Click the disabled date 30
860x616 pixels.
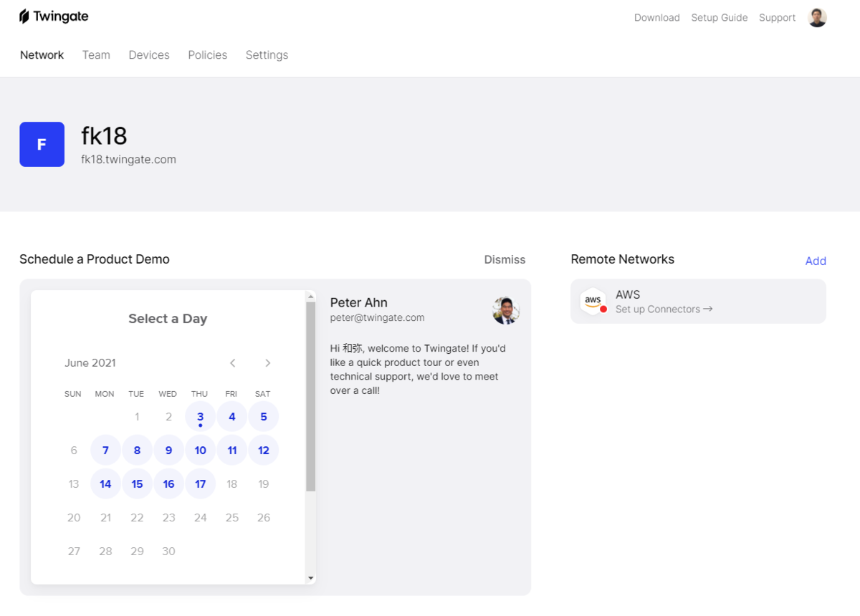pos(168,552)
